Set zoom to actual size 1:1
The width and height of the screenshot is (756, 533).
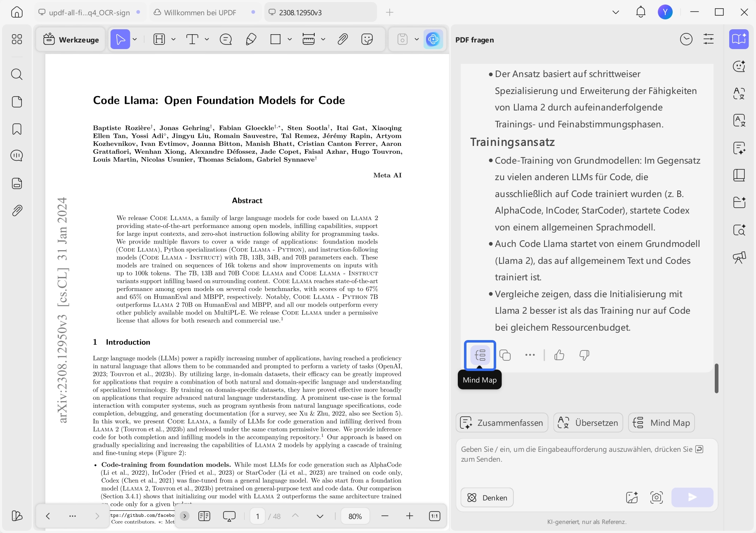tap(435, 516)
